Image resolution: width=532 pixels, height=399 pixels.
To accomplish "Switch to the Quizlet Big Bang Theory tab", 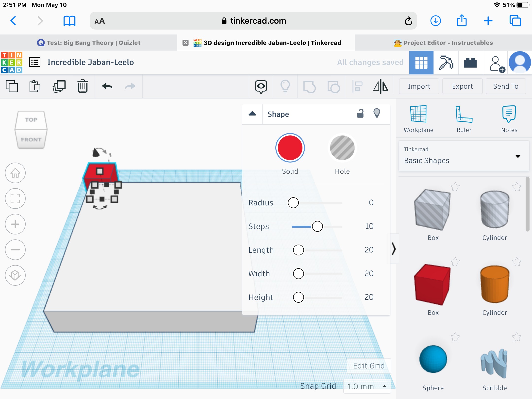I will tap(89, 43).
